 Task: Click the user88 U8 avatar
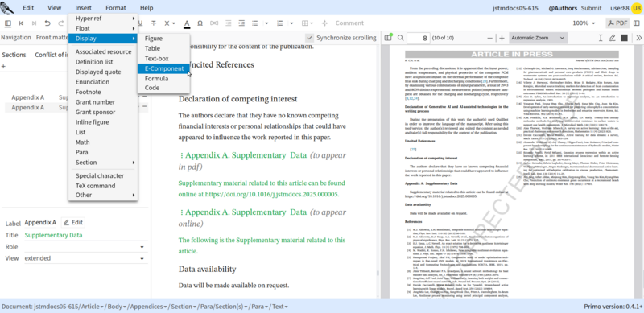[637, 8]
